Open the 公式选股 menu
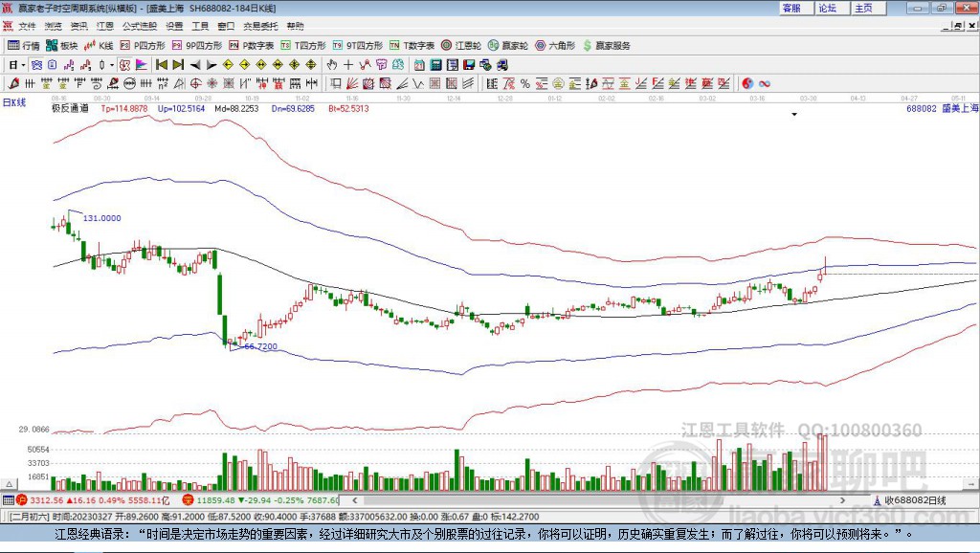Image resolution: width=980 pixels, height=553 pixels. tap(140, 26)
